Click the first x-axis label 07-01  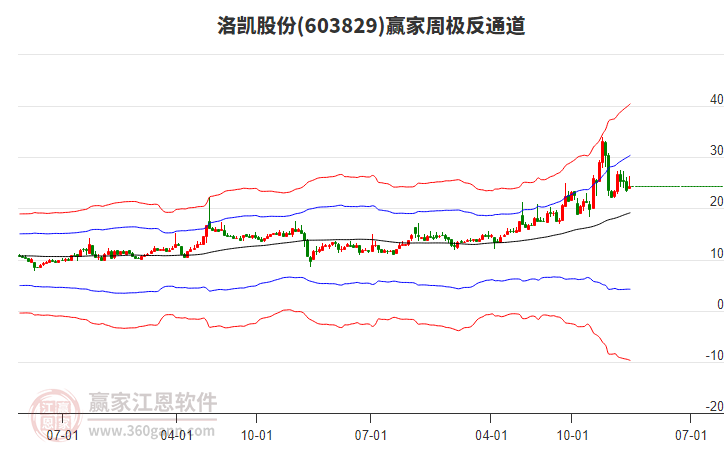point(63,436)
